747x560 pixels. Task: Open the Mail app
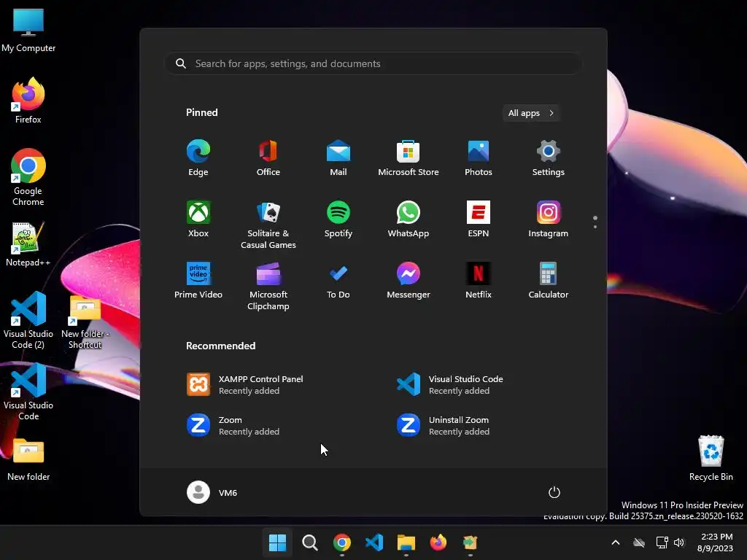338,158
